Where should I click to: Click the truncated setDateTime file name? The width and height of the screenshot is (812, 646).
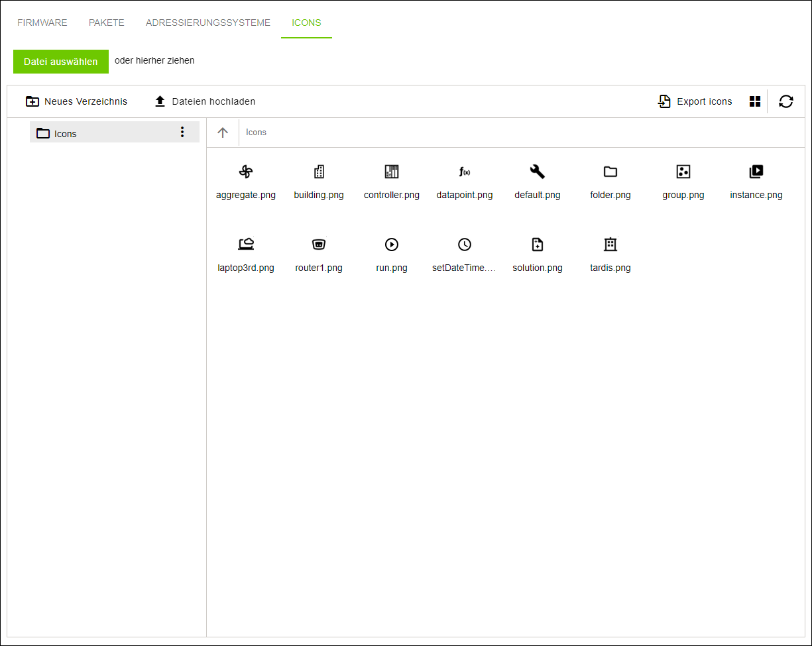coord(465,268)
